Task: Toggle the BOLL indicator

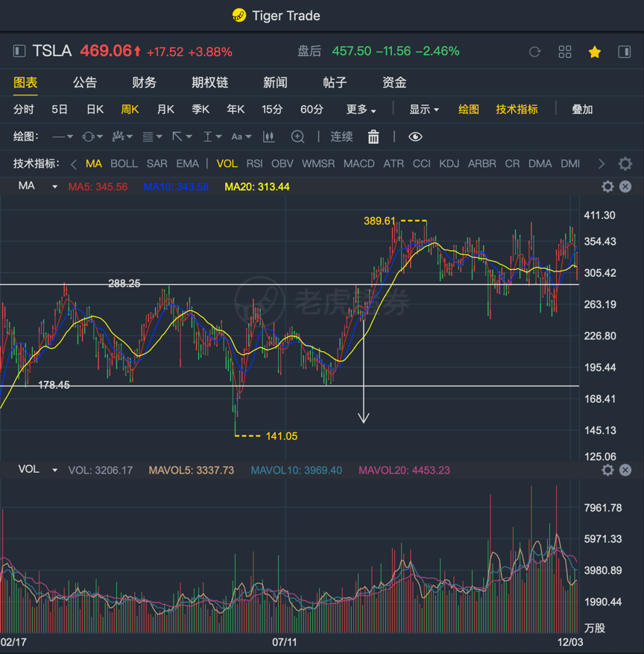Action: tap(124, 163)
